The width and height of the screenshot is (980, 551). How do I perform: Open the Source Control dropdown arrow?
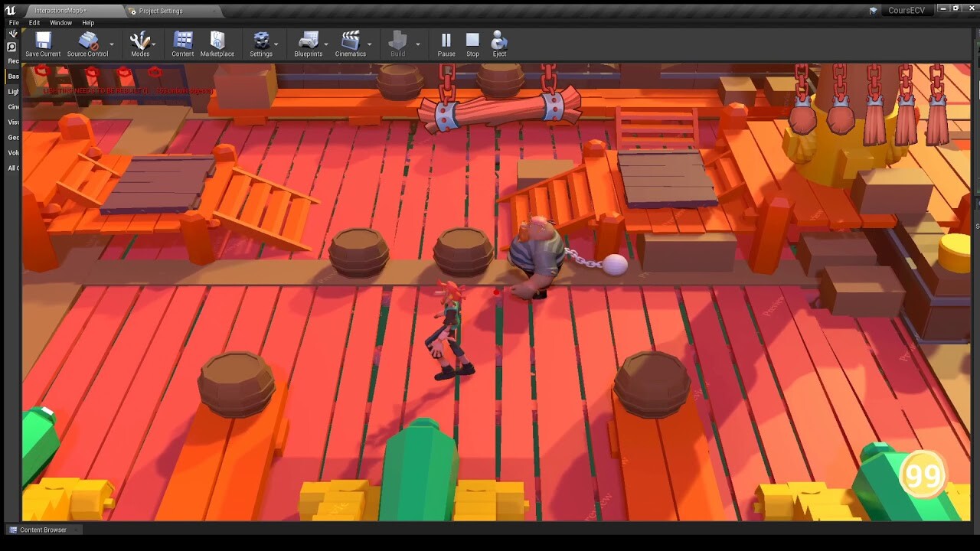click(112, 44)
